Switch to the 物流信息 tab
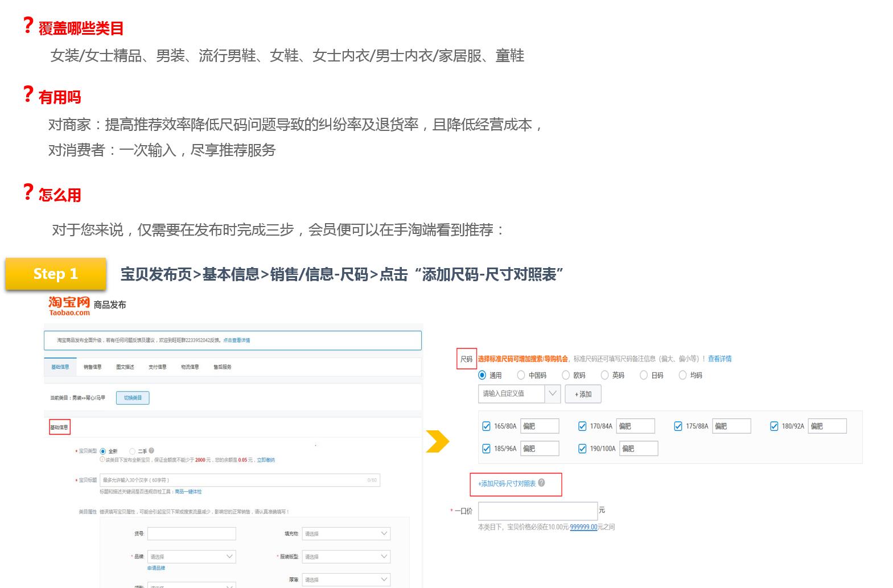The image size is (893, 588). pos(190,367)
